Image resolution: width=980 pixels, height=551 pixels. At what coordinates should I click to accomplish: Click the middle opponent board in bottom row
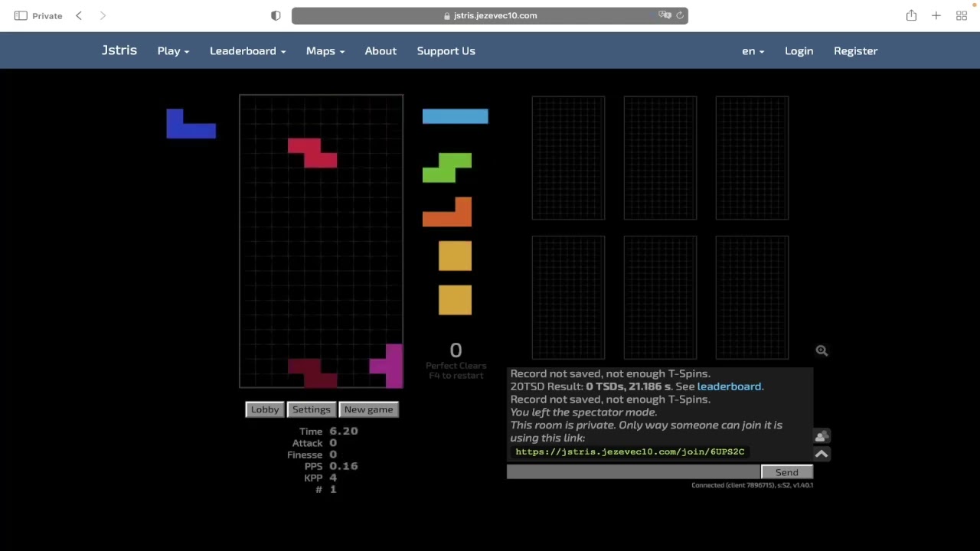[x=660, y=298]
